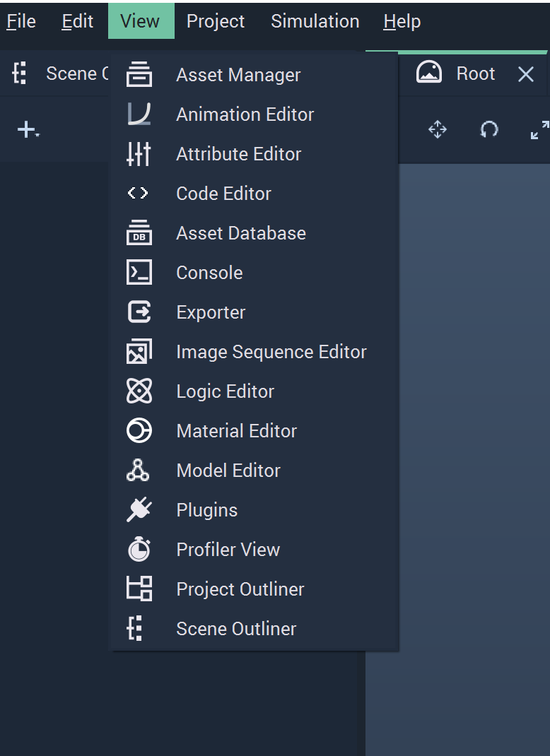Image resolution: width=550 pixels, height=756 pixels.
Task: Click the Scene Outliner tree icon in menu
Action: click(134, 628)
